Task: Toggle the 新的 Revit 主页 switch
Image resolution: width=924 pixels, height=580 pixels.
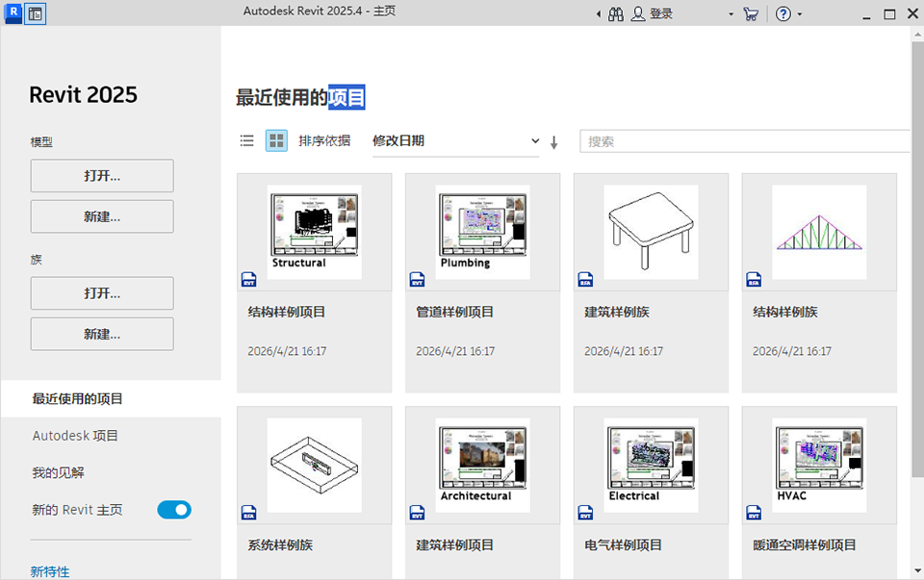Action: (x=174, y=510)
